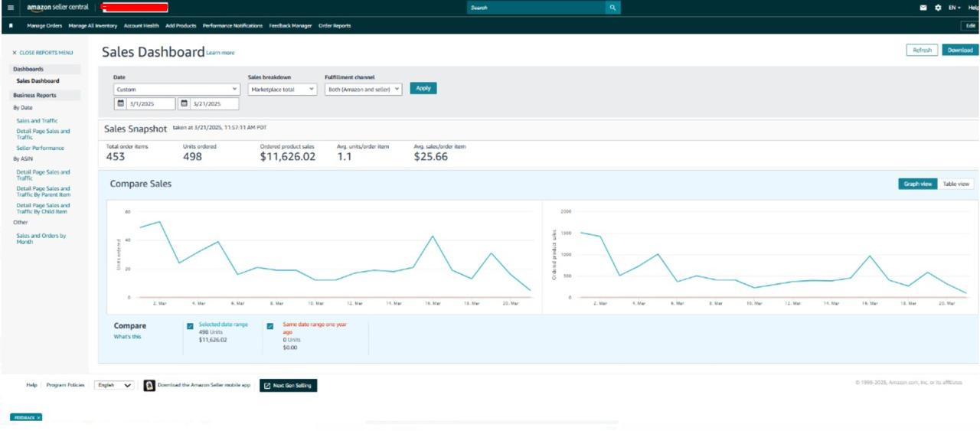Click the Next Gen Selling button
This screenshot has width=980, height=431.
[x=288, y=385]
